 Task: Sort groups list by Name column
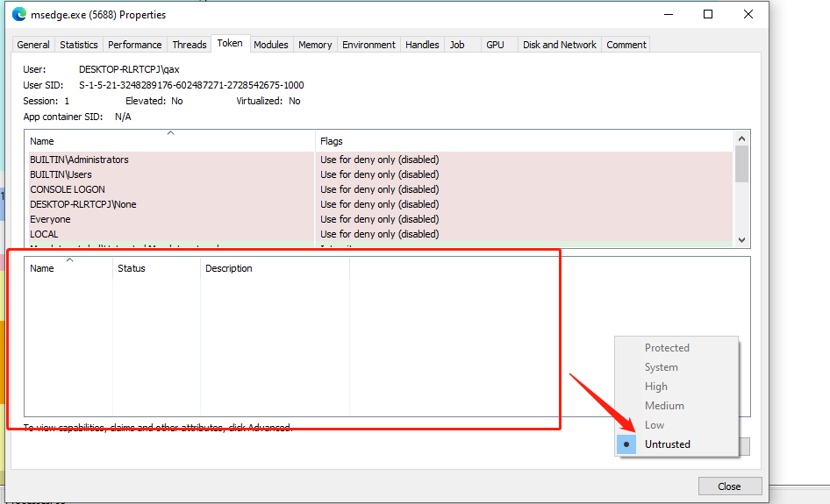pyautogui.click(x=169, y=141)
